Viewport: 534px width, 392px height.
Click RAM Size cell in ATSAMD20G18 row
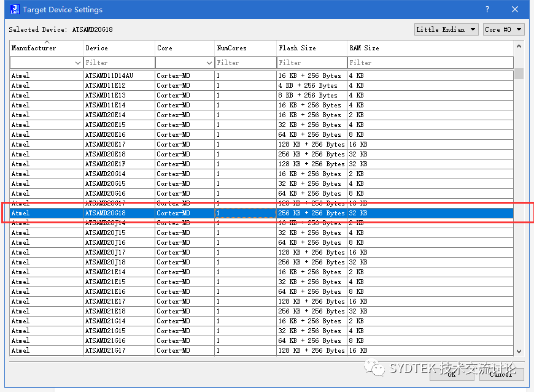point(430,213)
